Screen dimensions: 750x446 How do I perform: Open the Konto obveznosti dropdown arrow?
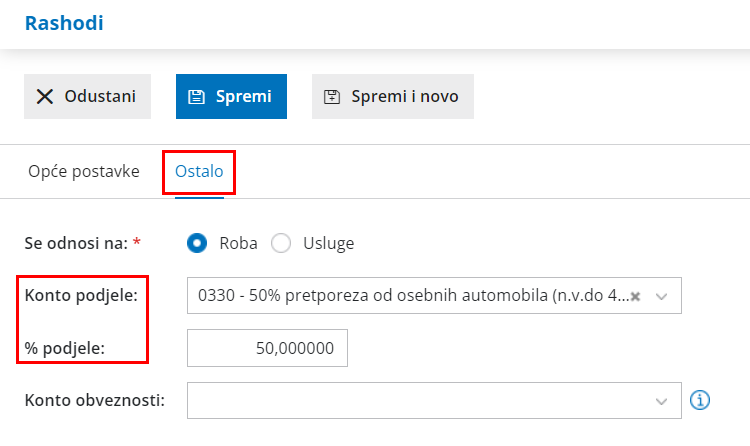point(661,400)
